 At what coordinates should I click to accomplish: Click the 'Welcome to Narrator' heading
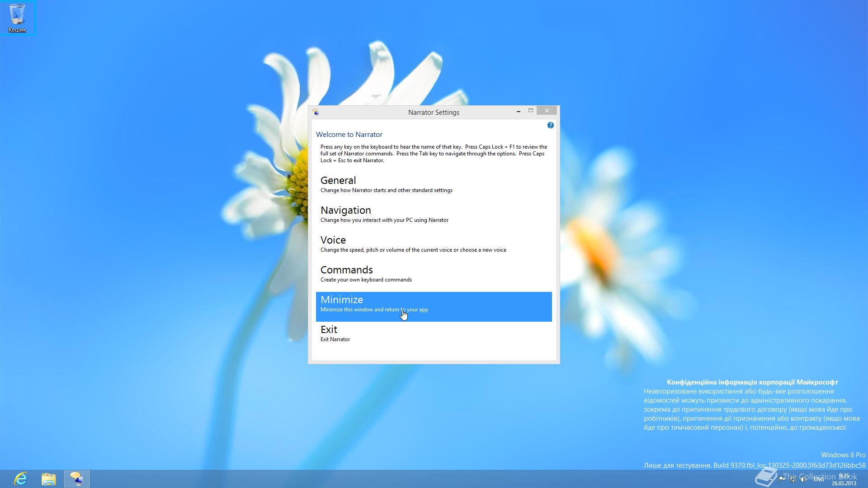(349, 134)
